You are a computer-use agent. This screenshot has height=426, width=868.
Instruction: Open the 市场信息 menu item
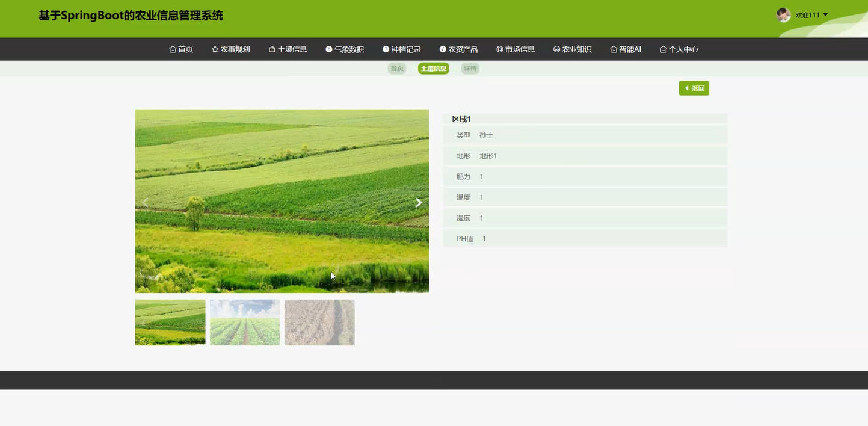tap(516, 49)
